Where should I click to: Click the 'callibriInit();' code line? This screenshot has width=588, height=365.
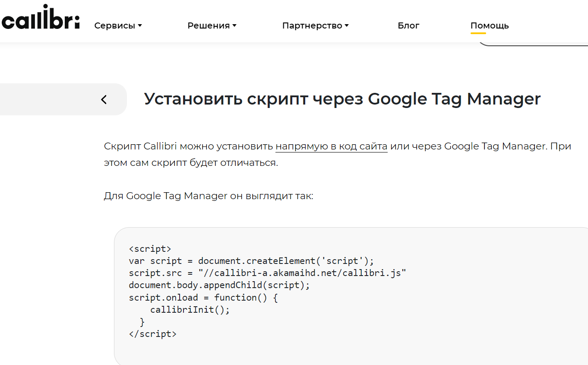[x=190, y=310]
